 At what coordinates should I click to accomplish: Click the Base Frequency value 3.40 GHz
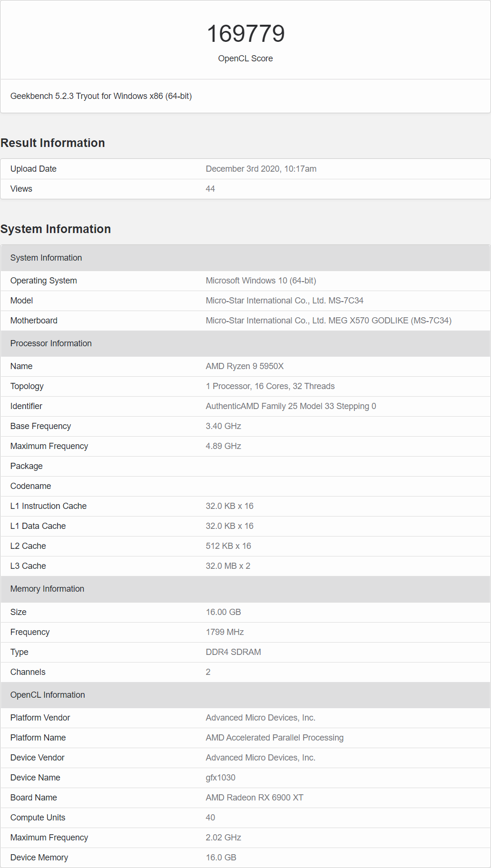[223, 426]
